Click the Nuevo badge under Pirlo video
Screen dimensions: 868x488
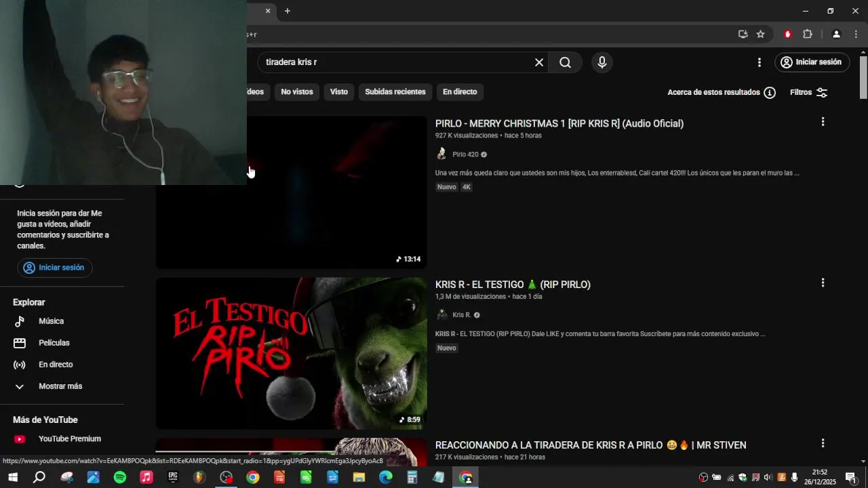tap(446, 187)
